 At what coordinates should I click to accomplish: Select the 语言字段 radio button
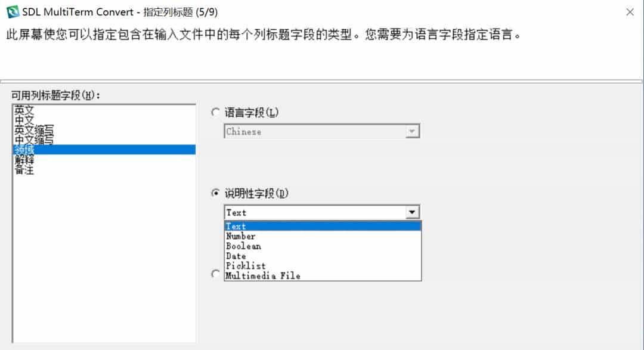215,113
